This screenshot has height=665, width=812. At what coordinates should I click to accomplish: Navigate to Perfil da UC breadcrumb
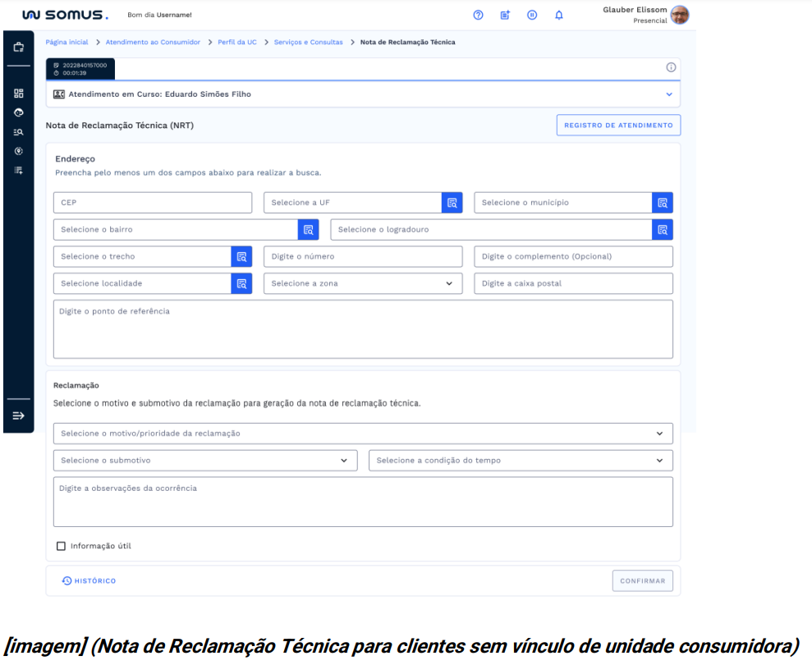237,42
